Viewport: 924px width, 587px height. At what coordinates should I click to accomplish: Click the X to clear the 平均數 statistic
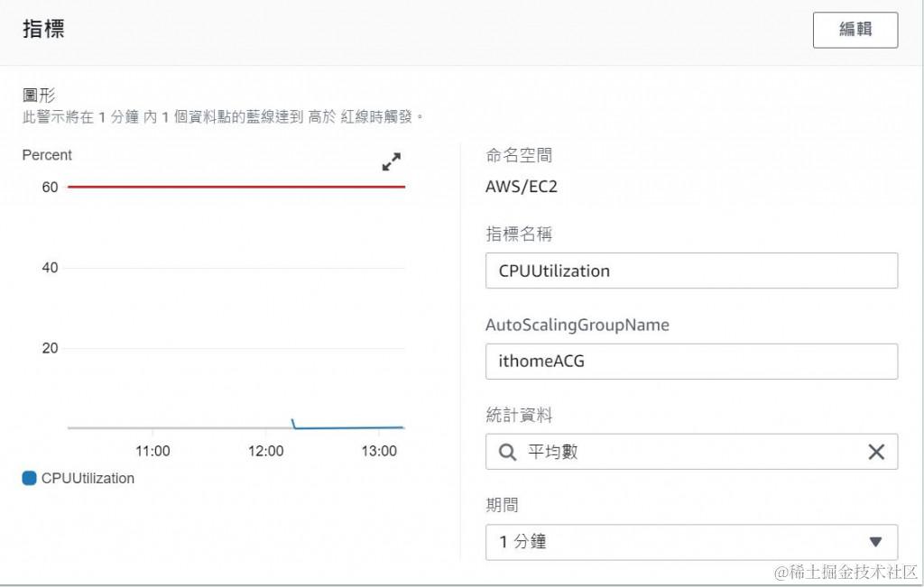click(x=876, y=452)
